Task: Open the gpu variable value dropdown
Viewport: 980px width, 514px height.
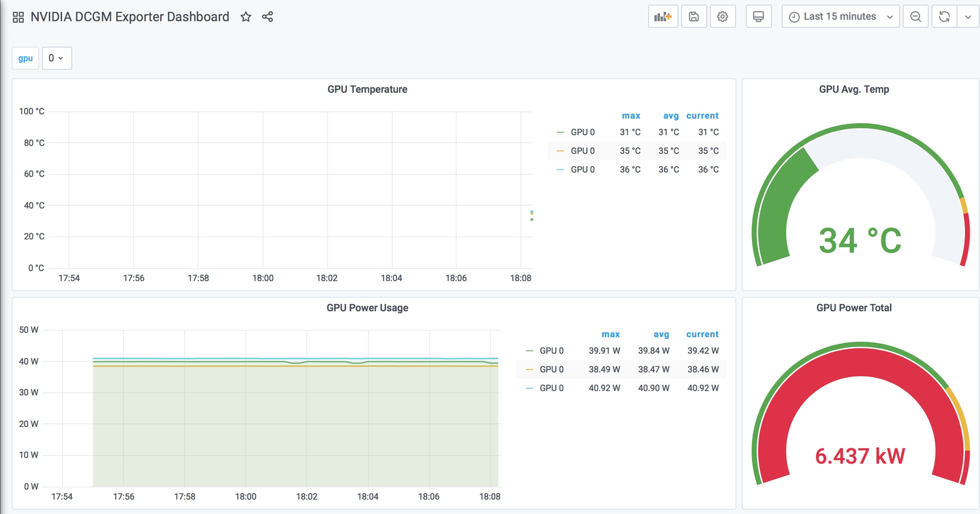Action: point(57,58)
